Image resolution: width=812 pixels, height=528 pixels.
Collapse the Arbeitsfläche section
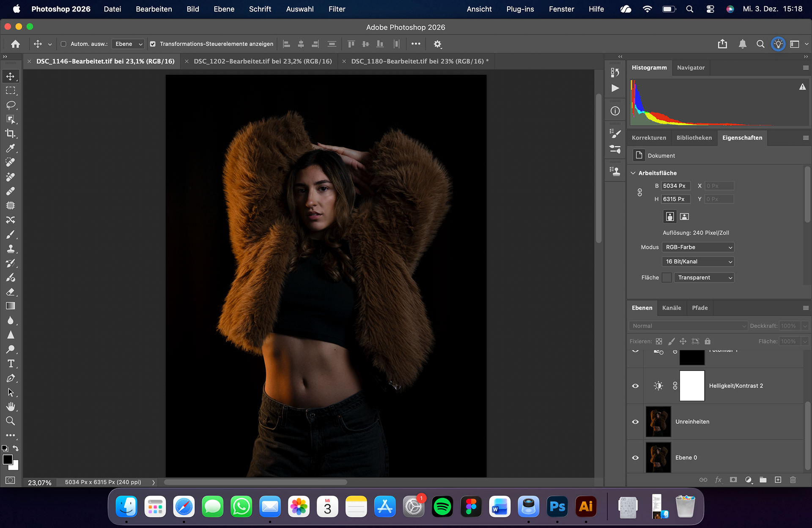(x=633, y=173)
